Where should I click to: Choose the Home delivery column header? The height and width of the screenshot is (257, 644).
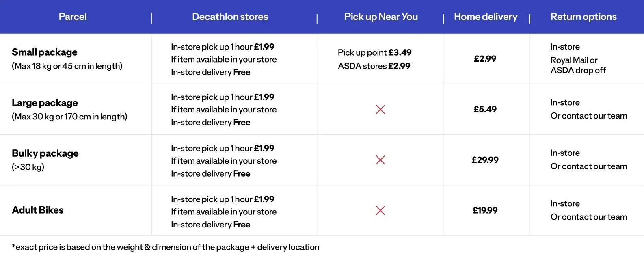coord(486,17)
